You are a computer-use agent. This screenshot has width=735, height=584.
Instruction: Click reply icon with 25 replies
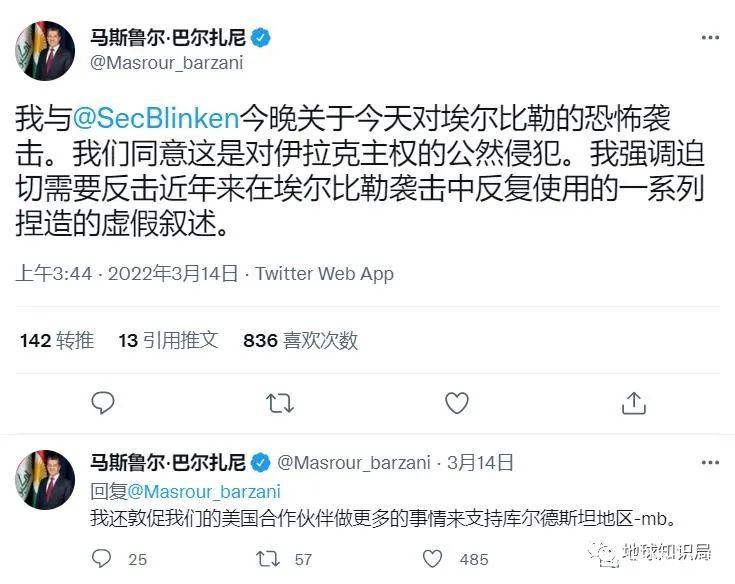(102, 559)
